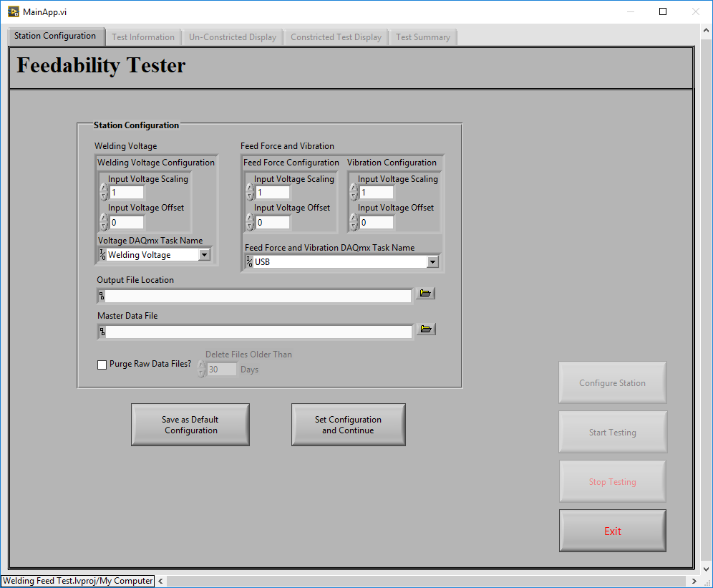Screen dimensions: 713x588
Task: Increment Welding Voltage Input Voltage Scaling stepper
Action: tap(104, 188)
